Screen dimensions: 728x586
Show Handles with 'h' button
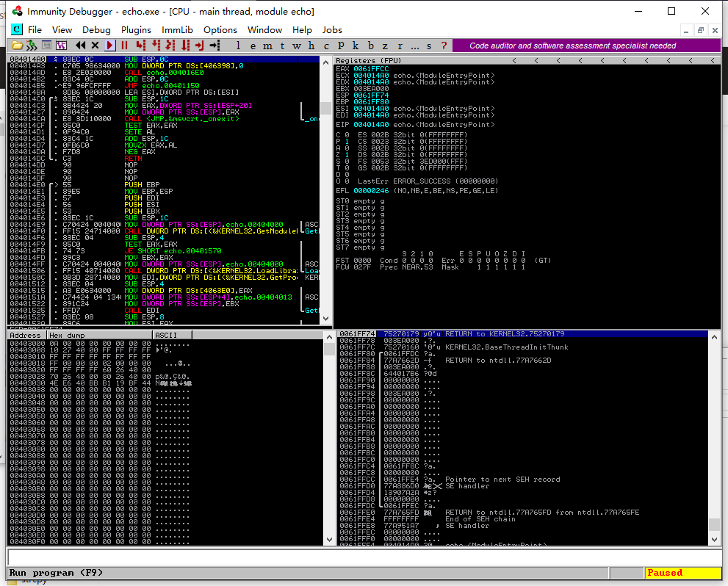click(x=311, y=46)
